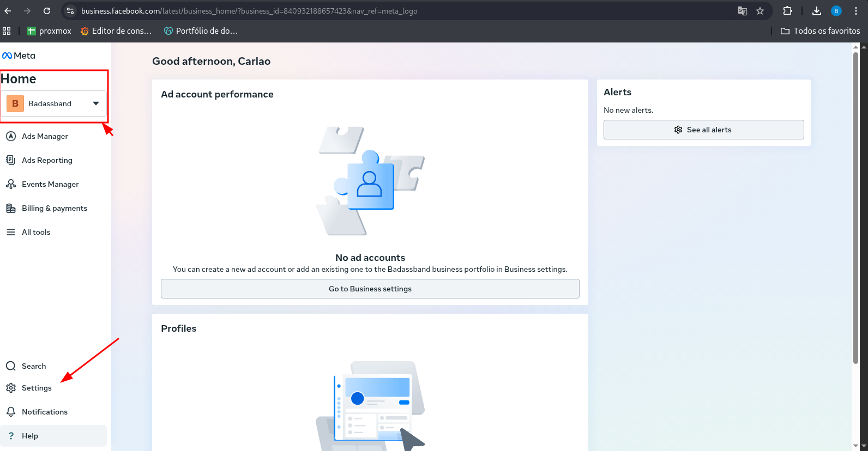The width and height of the screenshot is (868, 451).
Task: Open Chrome three-dot menu
Action: [856, 11]
